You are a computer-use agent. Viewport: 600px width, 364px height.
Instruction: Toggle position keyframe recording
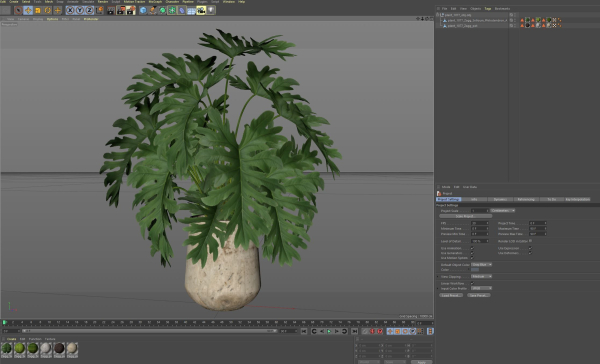point(390,331)
